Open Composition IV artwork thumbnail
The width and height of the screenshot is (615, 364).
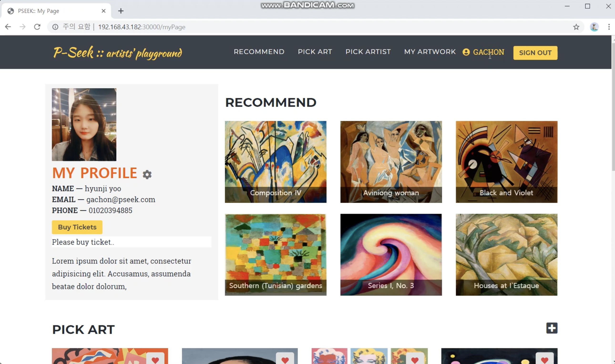(x=275, y=162)
